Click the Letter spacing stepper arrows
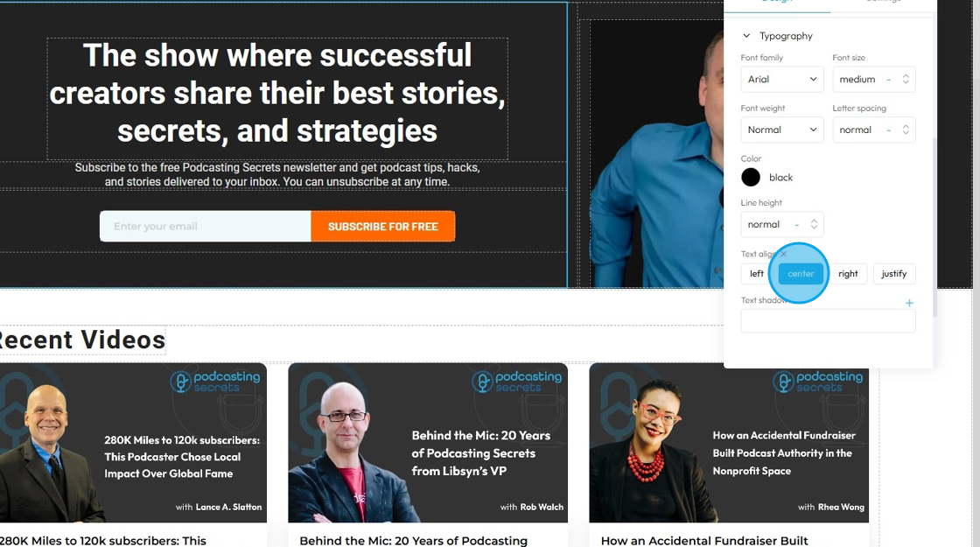The image size is (980, 547). [906, 130]
